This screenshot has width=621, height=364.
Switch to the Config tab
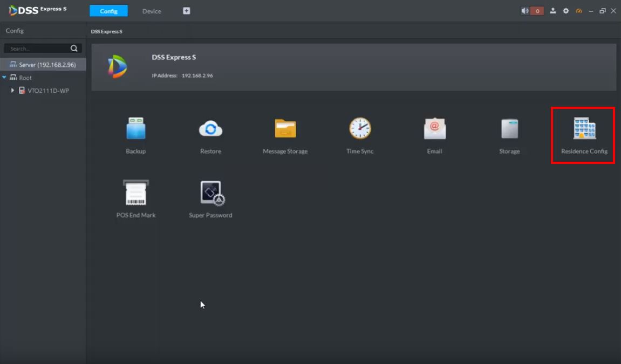tap(108, 11)
